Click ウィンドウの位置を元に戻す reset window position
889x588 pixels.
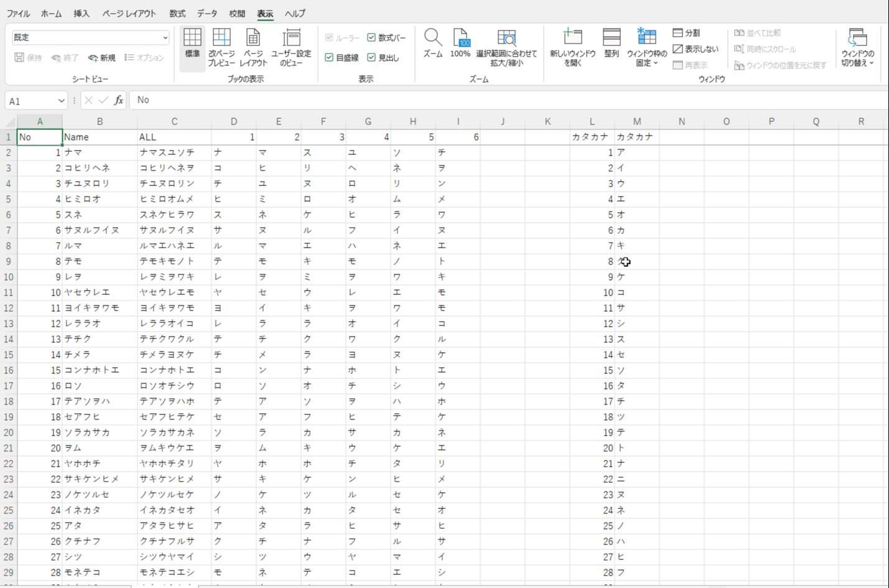click(780, 65)
